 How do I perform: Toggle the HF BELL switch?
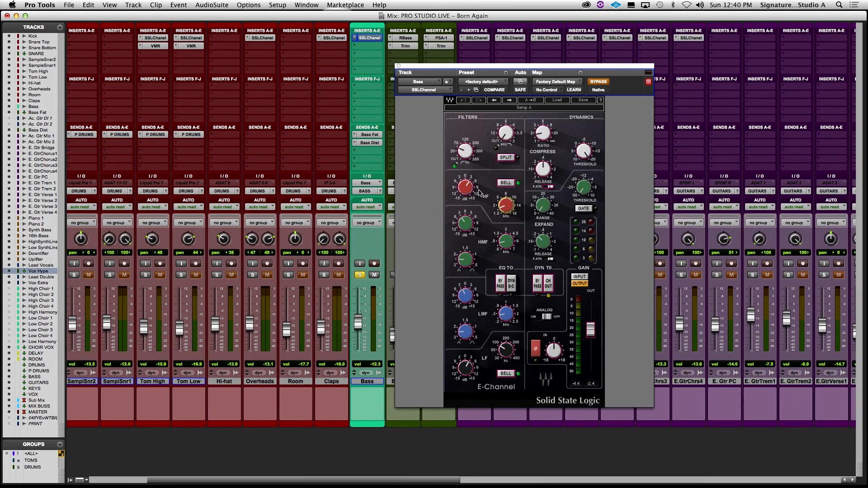(x=505, y=183)
